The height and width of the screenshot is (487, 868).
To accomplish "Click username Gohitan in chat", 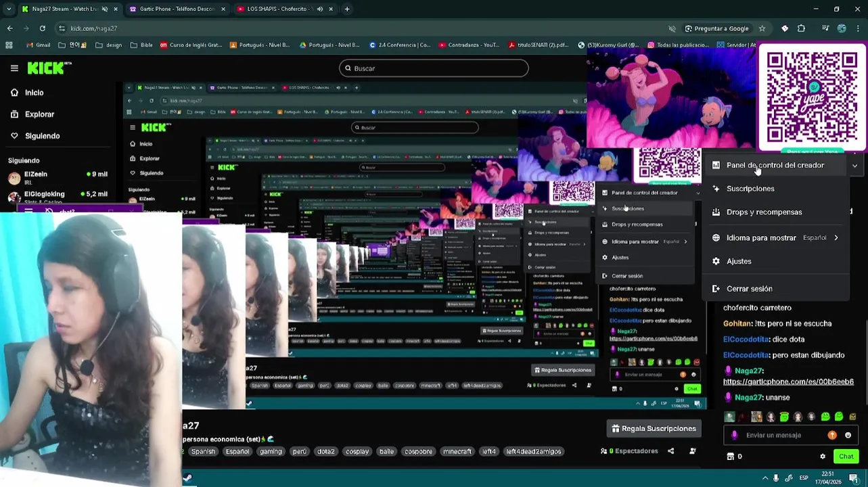I will (737, 324).
